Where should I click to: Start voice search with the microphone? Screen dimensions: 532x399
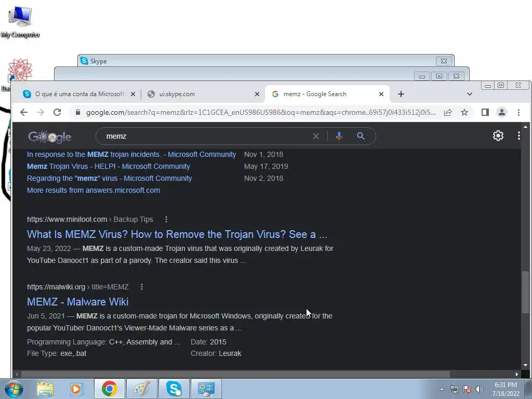(339, 136)
